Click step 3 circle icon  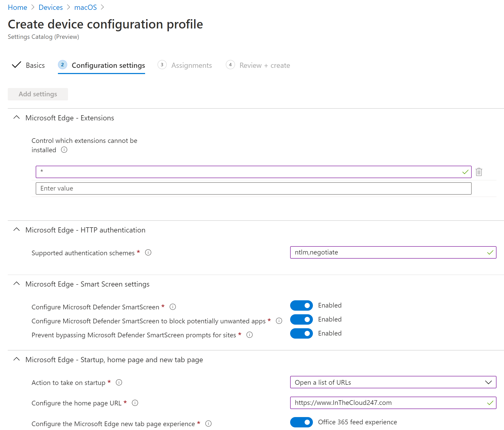[162, 65]
